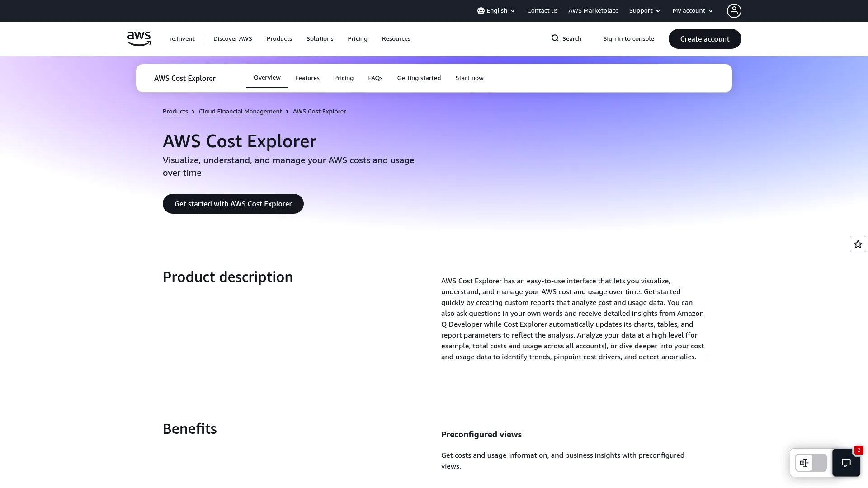The image size is (868, 488).
Task: Open the Pricing menu in main navigation
Action: [358, 39]
